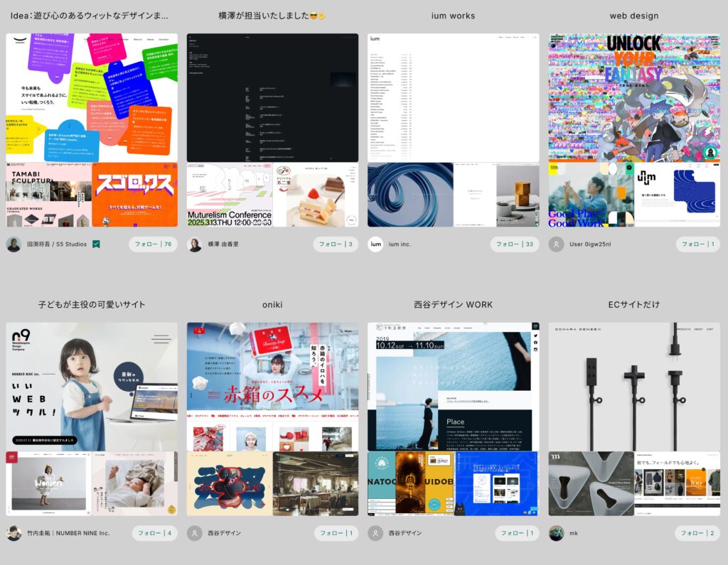This screenshot has height=565, width=728.
Task: Click the ium inc. logo avatar
Action: (375, 244)
